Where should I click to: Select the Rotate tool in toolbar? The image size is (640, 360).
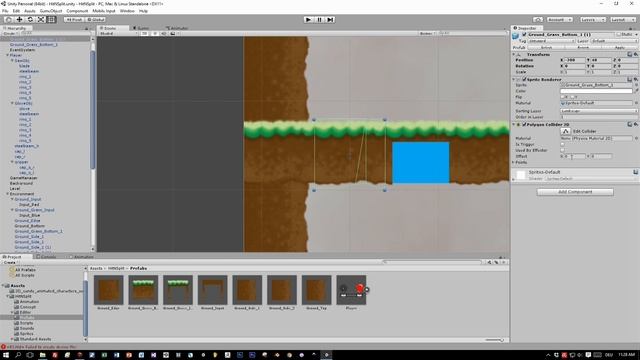click(30, 20)
